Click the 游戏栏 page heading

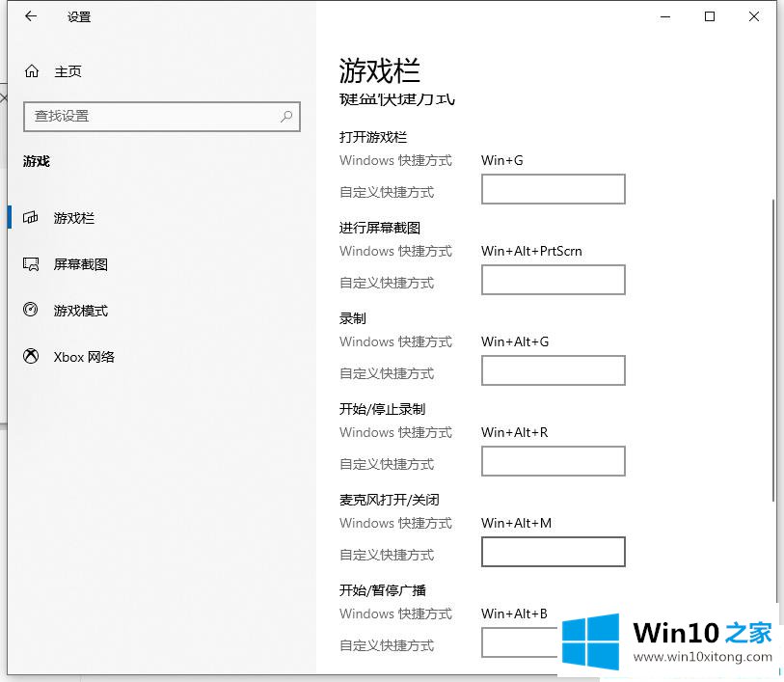380,70
